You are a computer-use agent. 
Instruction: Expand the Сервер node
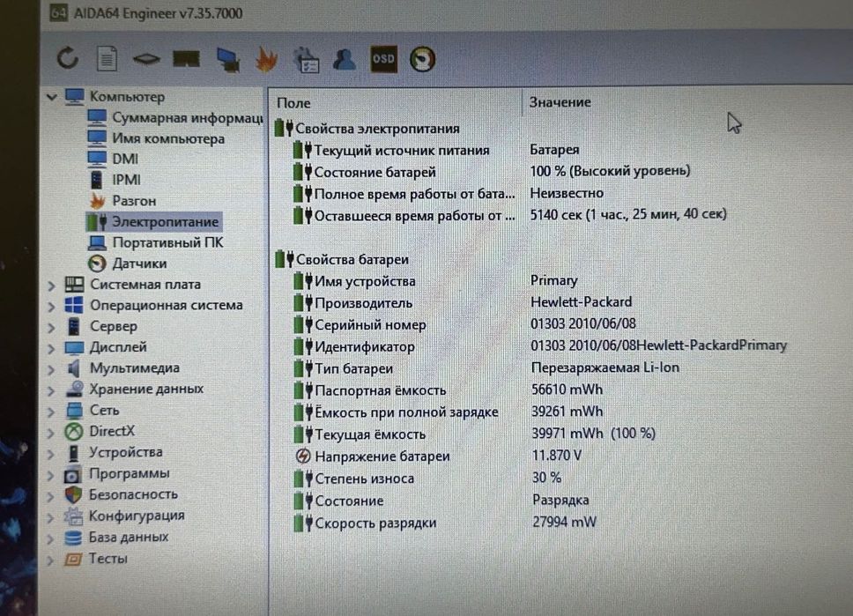tap(51, 327)
